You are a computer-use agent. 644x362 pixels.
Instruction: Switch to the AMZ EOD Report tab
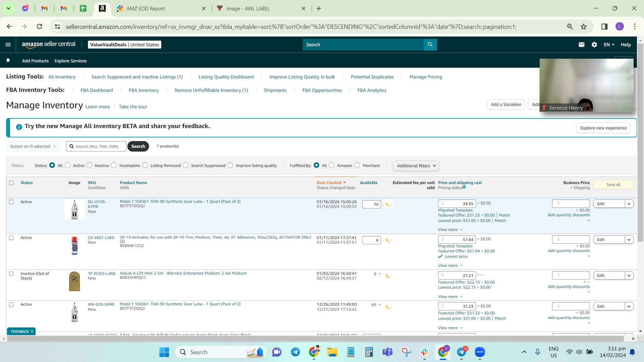click(161, 8)
